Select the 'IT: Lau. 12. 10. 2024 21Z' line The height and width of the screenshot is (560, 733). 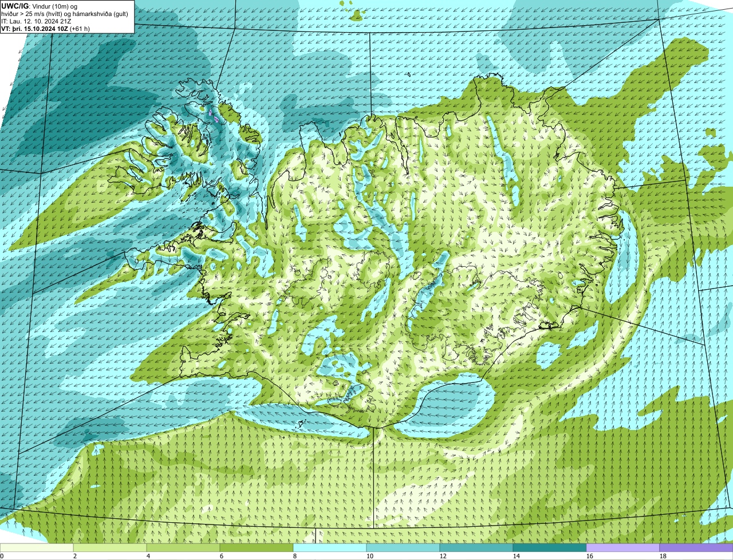37,21
